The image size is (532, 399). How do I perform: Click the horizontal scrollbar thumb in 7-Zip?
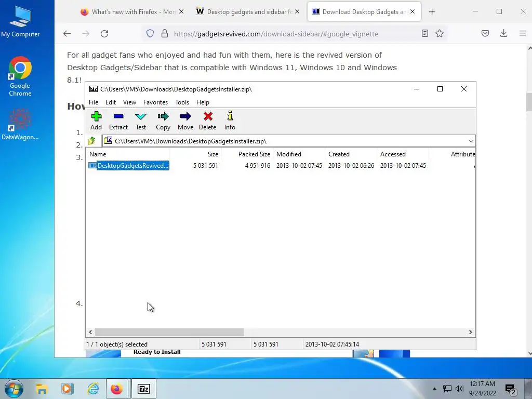pyautogui.click(x=169, y=332)
